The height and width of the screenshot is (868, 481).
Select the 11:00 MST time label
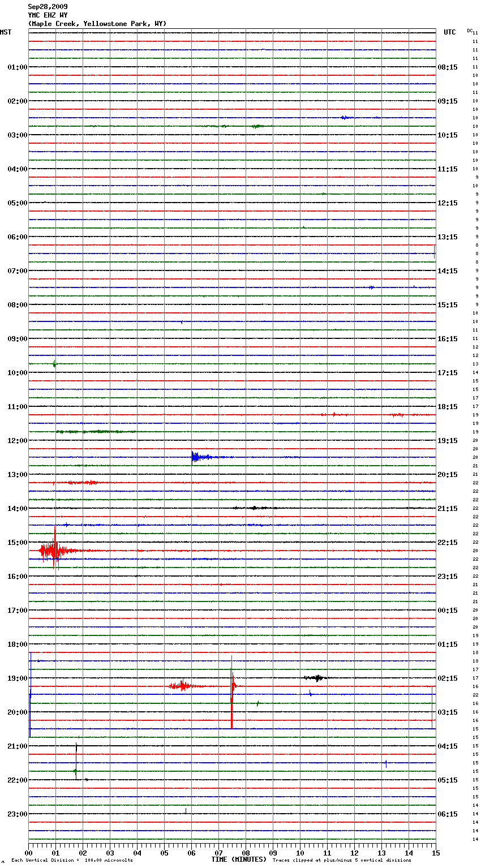click(17, 407)
